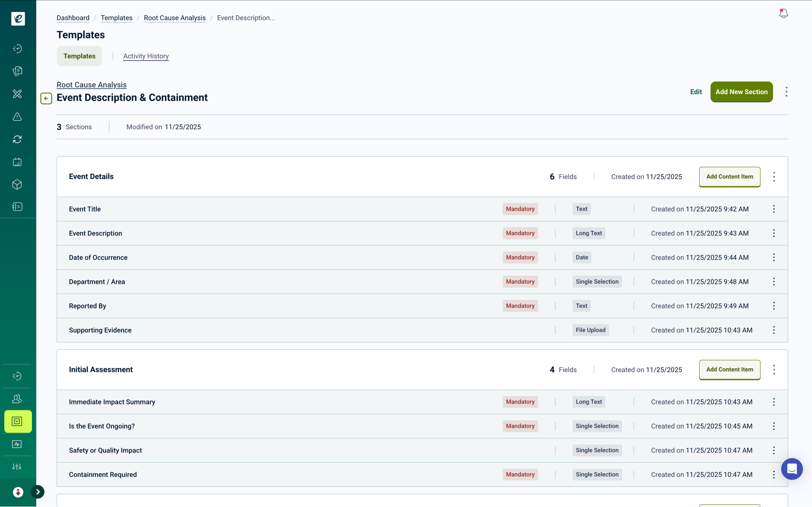
Task: Open the chat support bubble
Action: click(791, 469)
